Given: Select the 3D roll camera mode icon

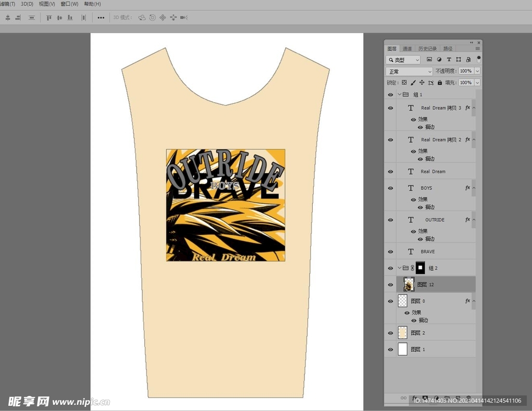Looking at the screenshot, I should coord(153,18).
